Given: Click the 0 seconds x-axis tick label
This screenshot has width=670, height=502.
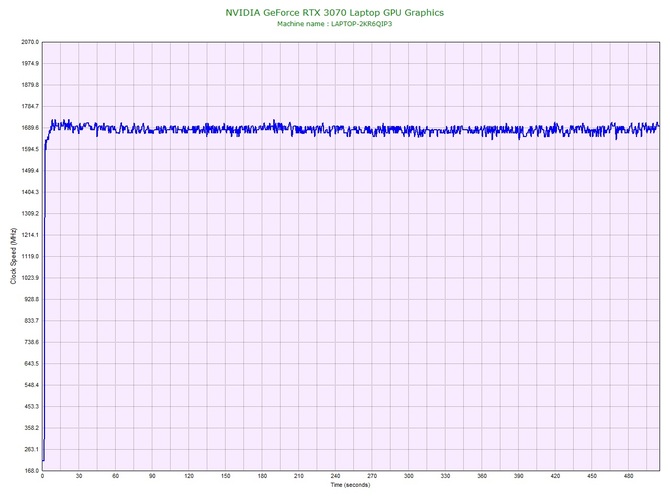Looking at the screenshot, I should coord(42,476).
